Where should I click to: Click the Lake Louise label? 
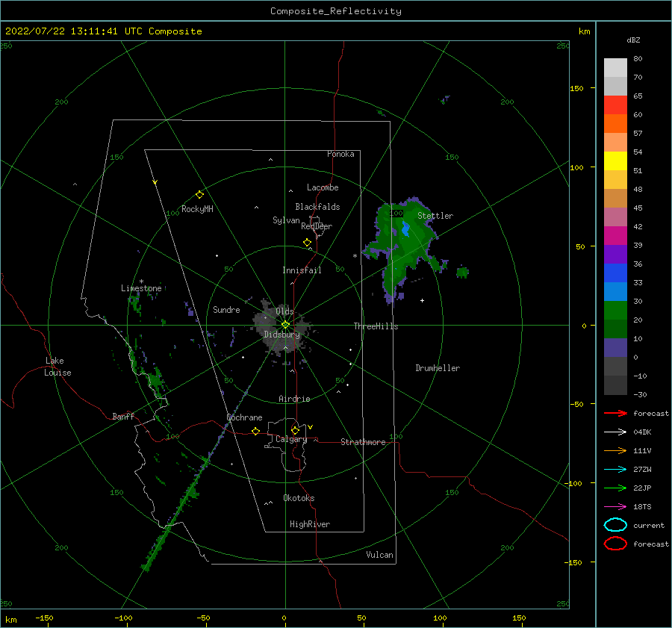click(x=57, y=367)
